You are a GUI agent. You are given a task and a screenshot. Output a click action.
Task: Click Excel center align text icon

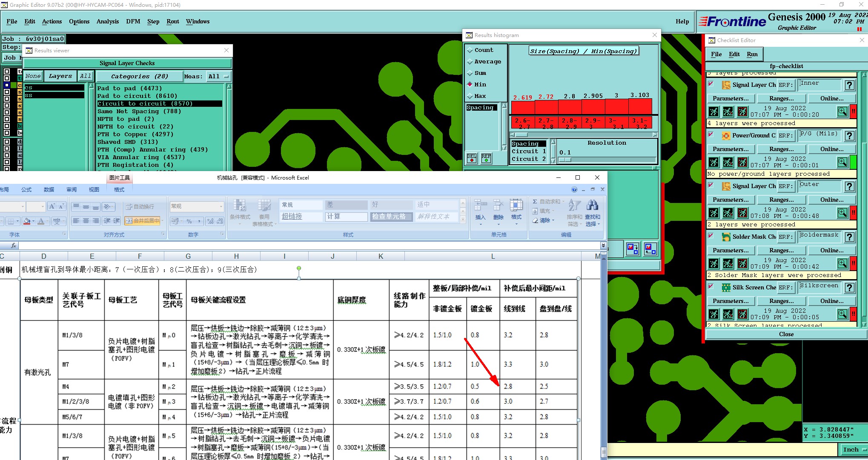(x=86, y=221)
